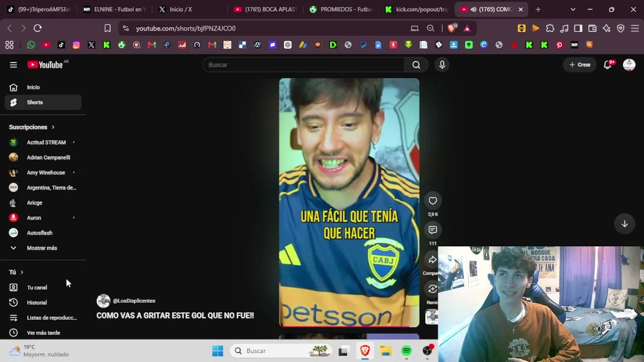Open the browser main hamburger menu
This screenshot has height=362, width=644.
[x=635, y=29]
